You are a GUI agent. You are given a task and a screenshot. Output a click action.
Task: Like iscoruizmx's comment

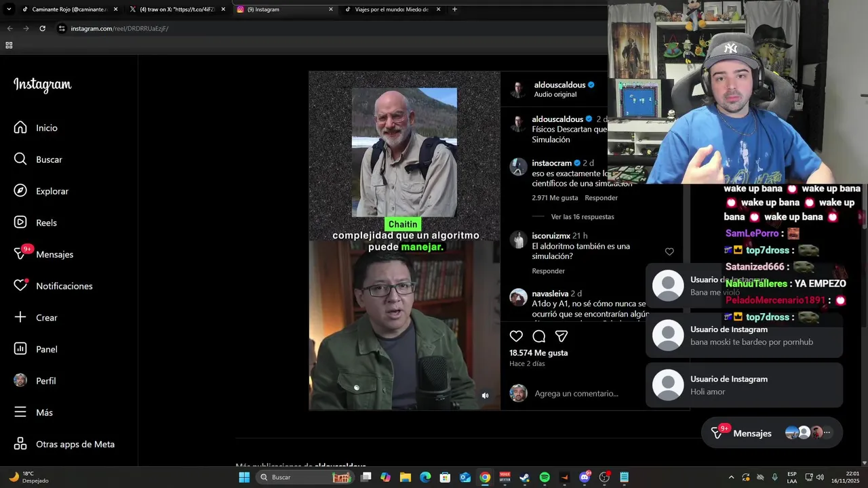(x=669, y=251)
